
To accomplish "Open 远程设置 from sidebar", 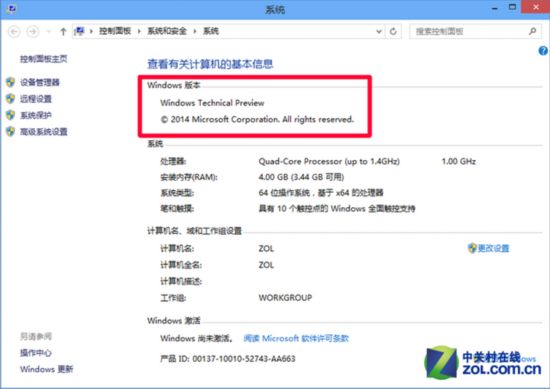I will [36, 99].
